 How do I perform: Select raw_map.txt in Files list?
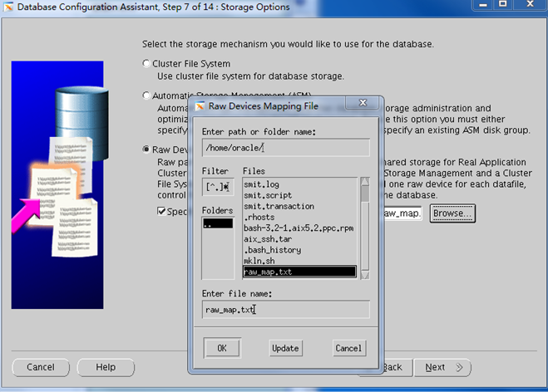pyautogui.click(x=299, y=272)
